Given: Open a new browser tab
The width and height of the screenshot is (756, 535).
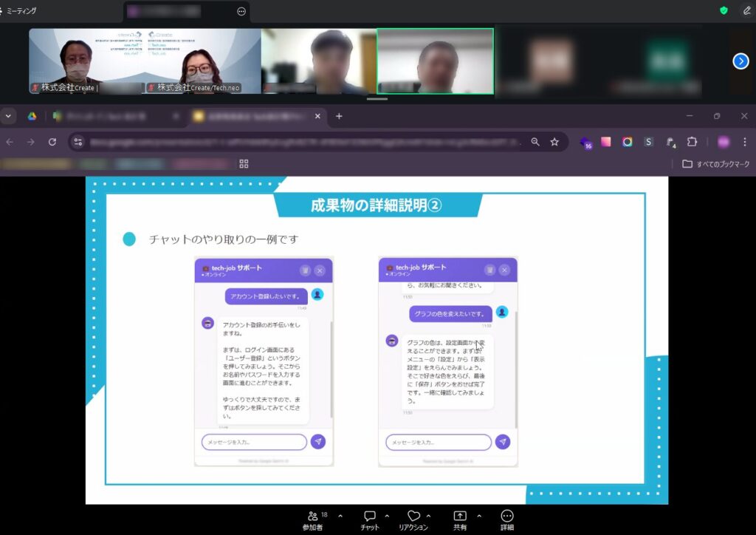Looking at the screenshot, I should 339,116.
